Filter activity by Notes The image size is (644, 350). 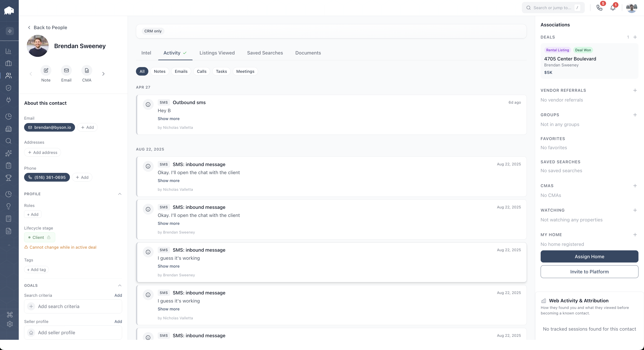(x=159, y=72)
